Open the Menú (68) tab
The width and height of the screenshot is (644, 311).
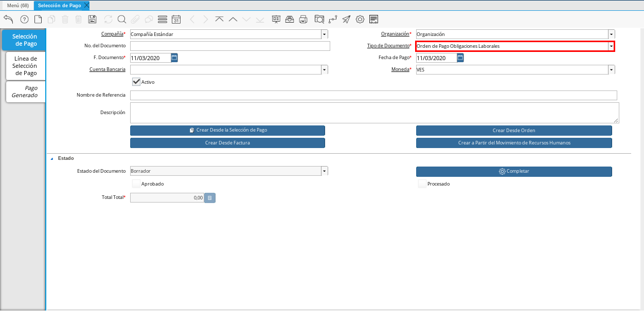(17, 5)
